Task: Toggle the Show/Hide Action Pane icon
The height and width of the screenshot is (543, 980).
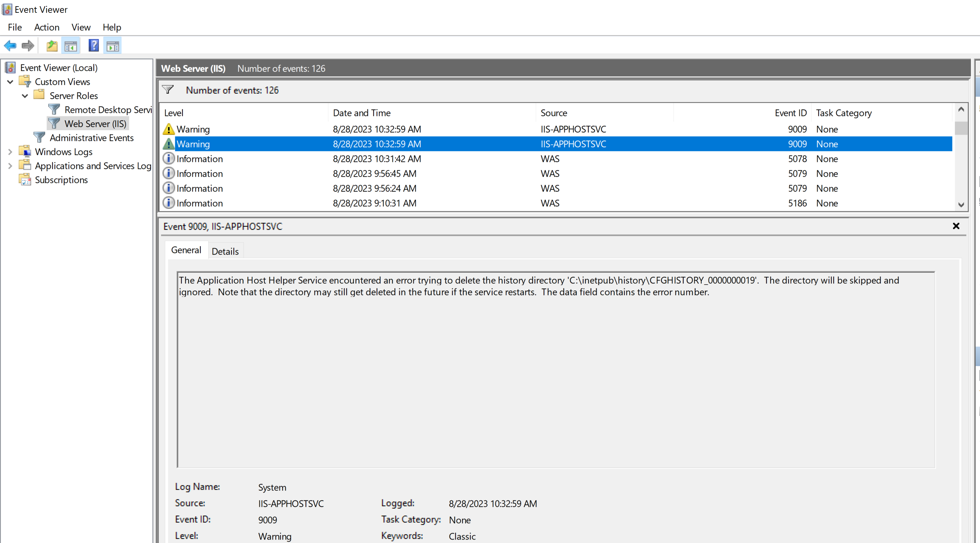Action: pyautogui.click(x=112, y=45)
